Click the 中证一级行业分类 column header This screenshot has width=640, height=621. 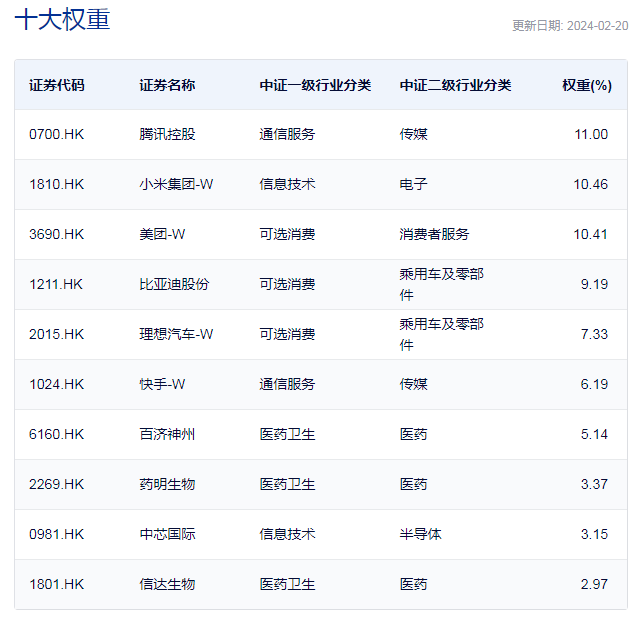[315, 85]
